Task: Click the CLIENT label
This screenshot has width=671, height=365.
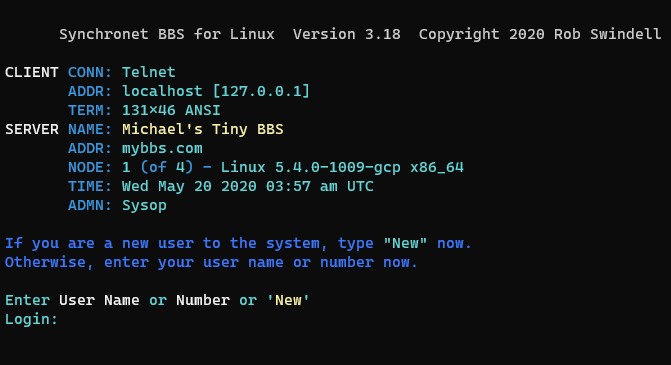Action: point(32,72)
